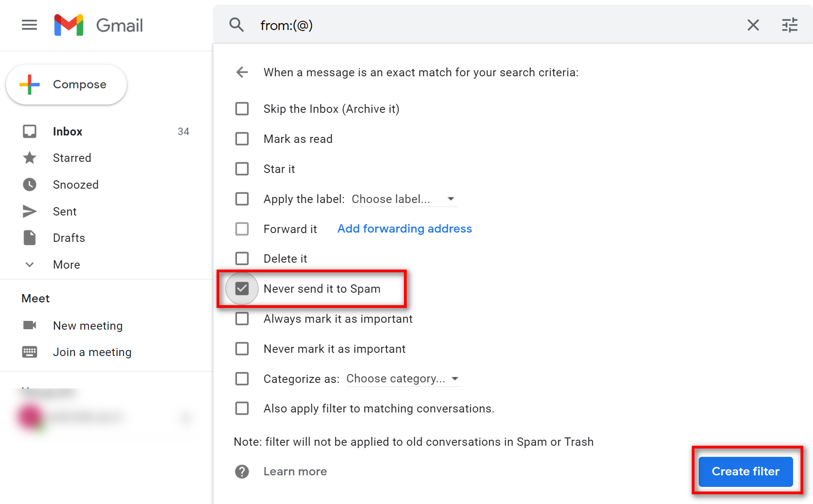Screen dimensions: 813x504
Task: Open search options slider icon
Action: [x=789, y=25]
